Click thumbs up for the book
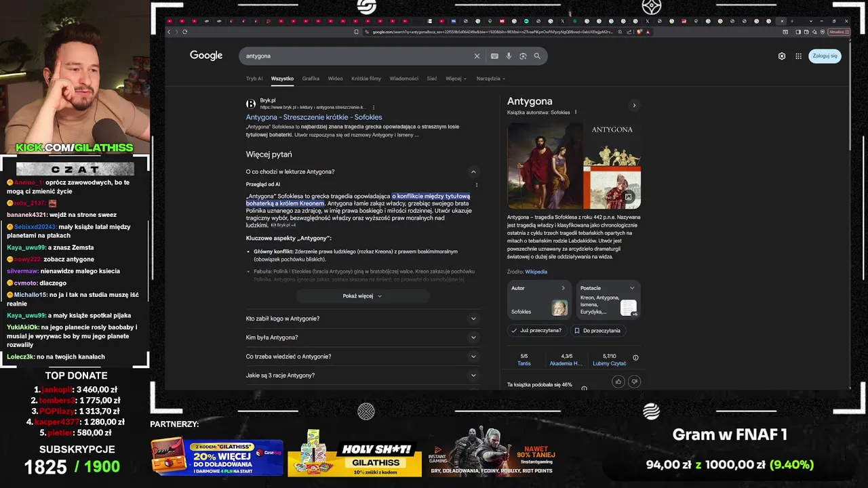 click(618, 382)
